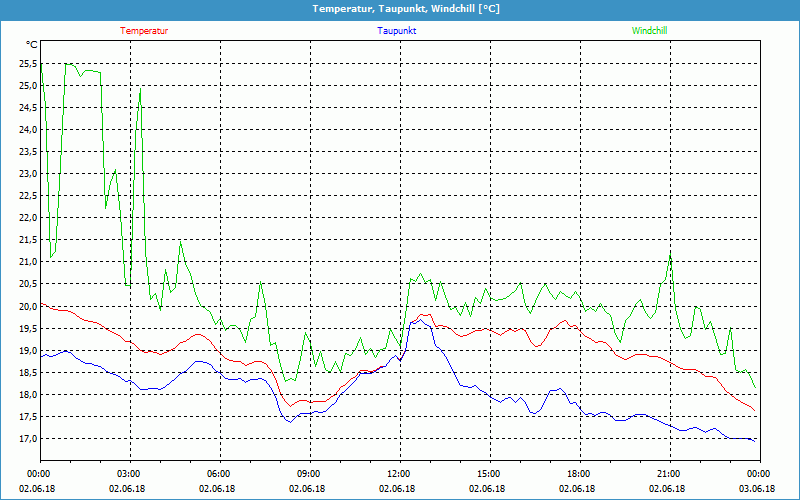This screenshot has width=800, height=500.
Task: Click the °C unit label on y-axis
Action: (x=32, y=45)
